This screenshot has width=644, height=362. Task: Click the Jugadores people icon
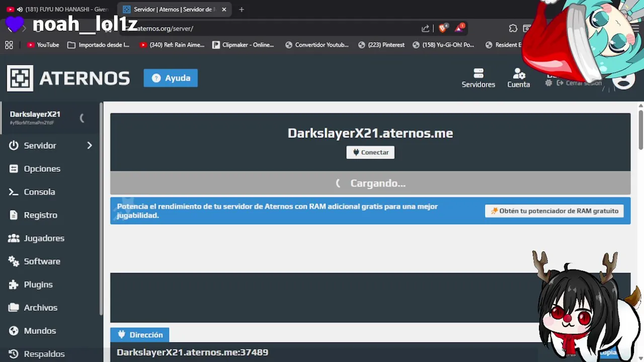[14, 238]
